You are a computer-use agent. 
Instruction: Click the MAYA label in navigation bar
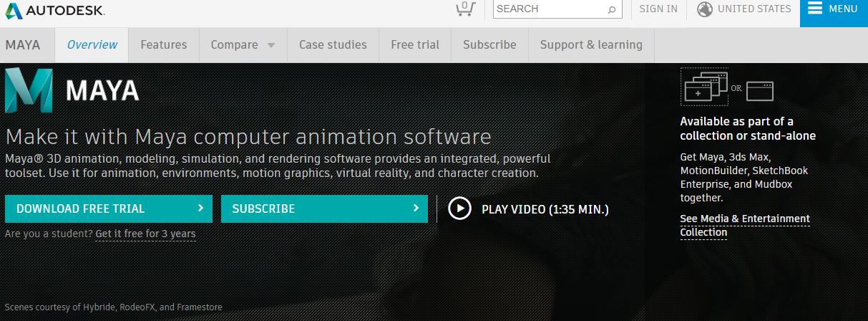[x=23, y=44]
